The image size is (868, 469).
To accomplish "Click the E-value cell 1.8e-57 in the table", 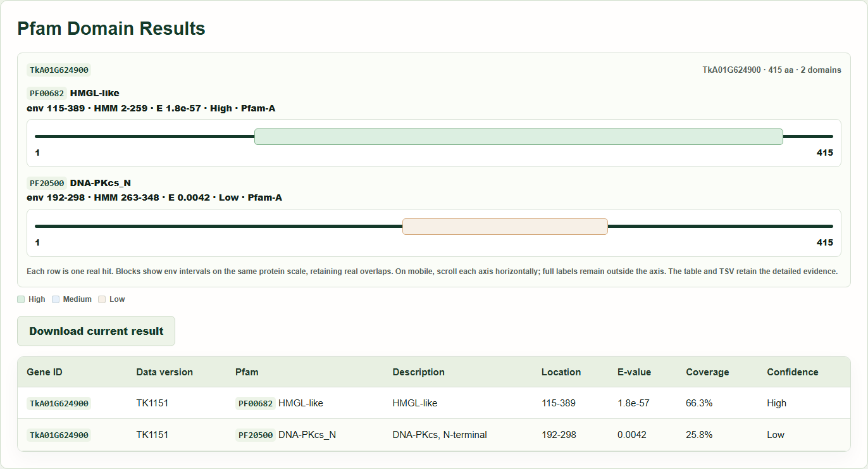I will point(633,403).
